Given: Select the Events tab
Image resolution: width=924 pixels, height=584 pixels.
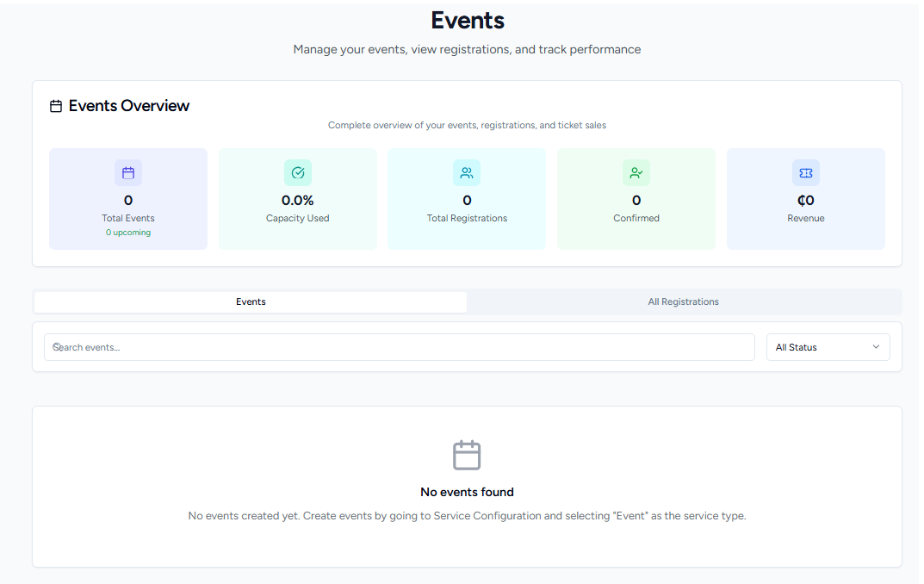Looking at the screenshot, I should point(251,302).
